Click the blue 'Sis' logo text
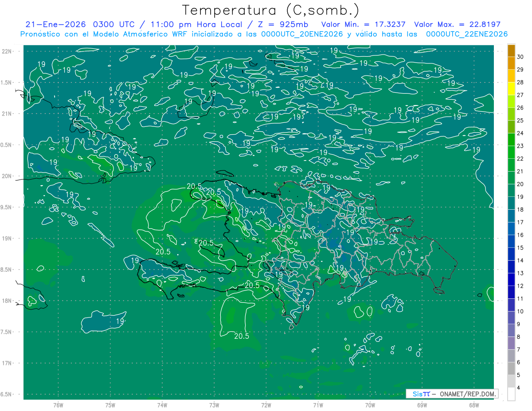The height and width of the screenshot is (411, 532). (x=418, y=394)
